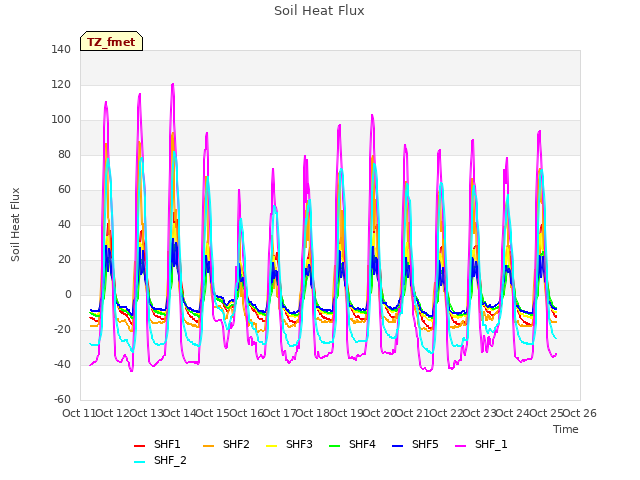Select the SHF5 legend label
The width and height of the screenshot is (640, 480).
[425, 444]
